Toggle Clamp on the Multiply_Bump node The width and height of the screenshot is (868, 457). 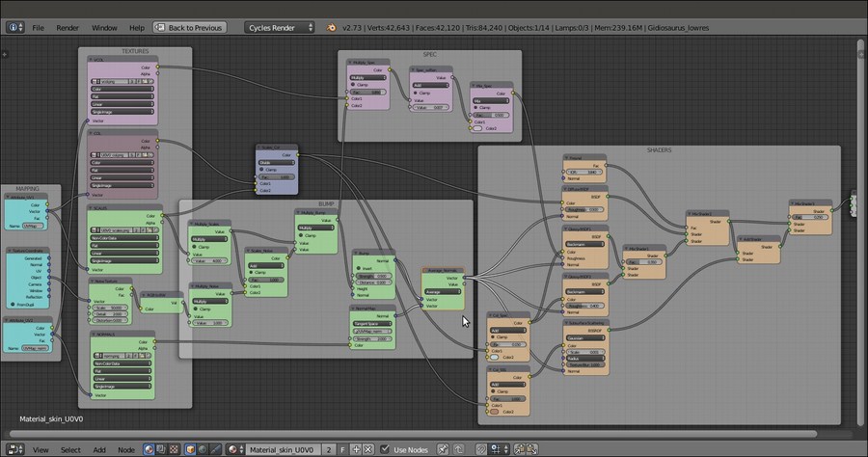(x=301, y=235)
